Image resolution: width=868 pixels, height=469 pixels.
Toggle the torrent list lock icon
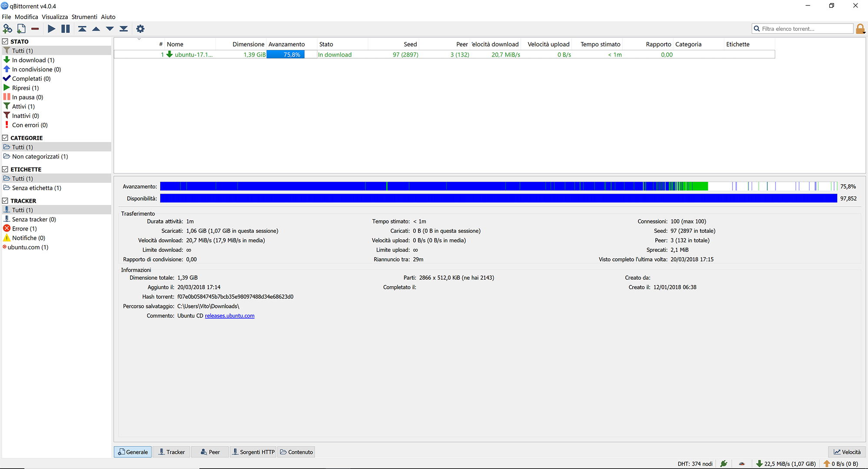pos(860,28)
